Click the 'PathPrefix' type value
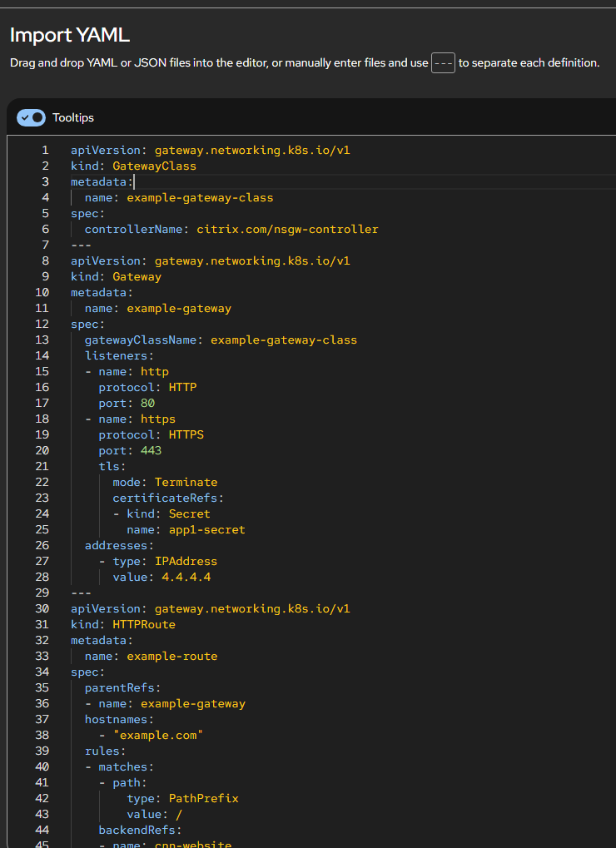This screenshot has height=848, width=616. pyautogui.click(x=203, y=798)
